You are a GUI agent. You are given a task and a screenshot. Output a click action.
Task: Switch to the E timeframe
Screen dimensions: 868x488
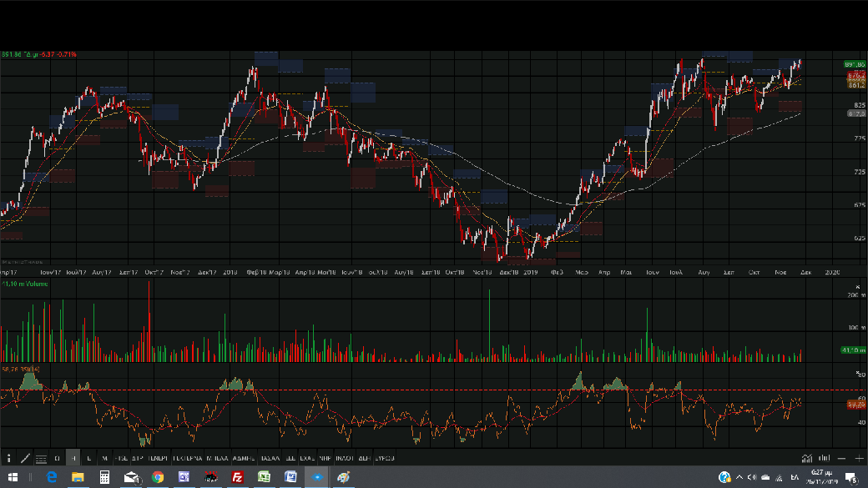pos(88,458)
